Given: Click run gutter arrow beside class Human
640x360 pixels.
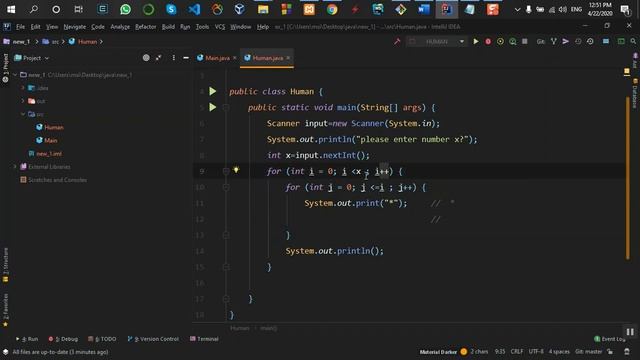Looking at the screenshot, I should pos(213,91).
